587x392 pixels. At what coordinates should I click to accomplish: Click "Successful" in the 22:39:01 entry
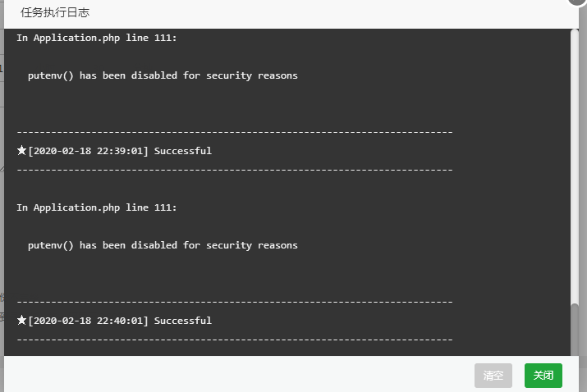[x=182, y=151]
